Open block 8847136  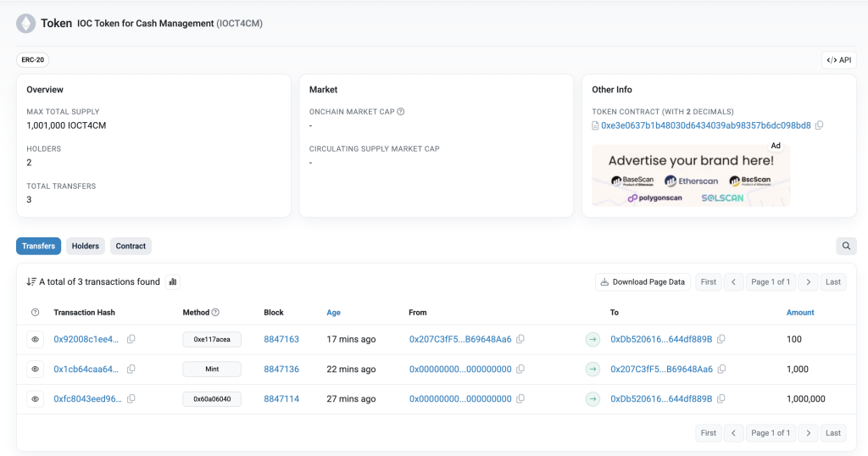coord(281,369)
